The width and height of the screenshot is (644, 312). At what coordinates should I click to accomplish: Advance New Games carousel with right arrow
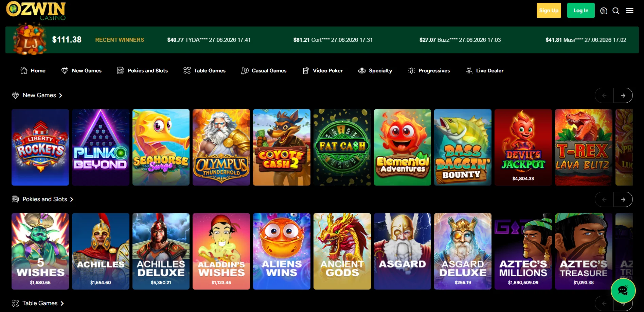[623, 96]
